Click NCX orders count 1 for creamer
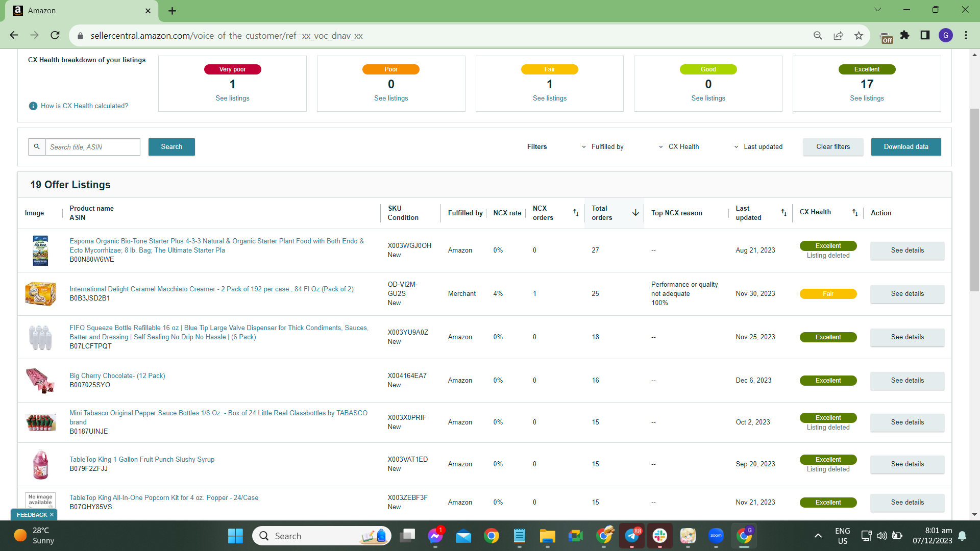The width and height of the screenshot is (980, 551). [534, 294]
